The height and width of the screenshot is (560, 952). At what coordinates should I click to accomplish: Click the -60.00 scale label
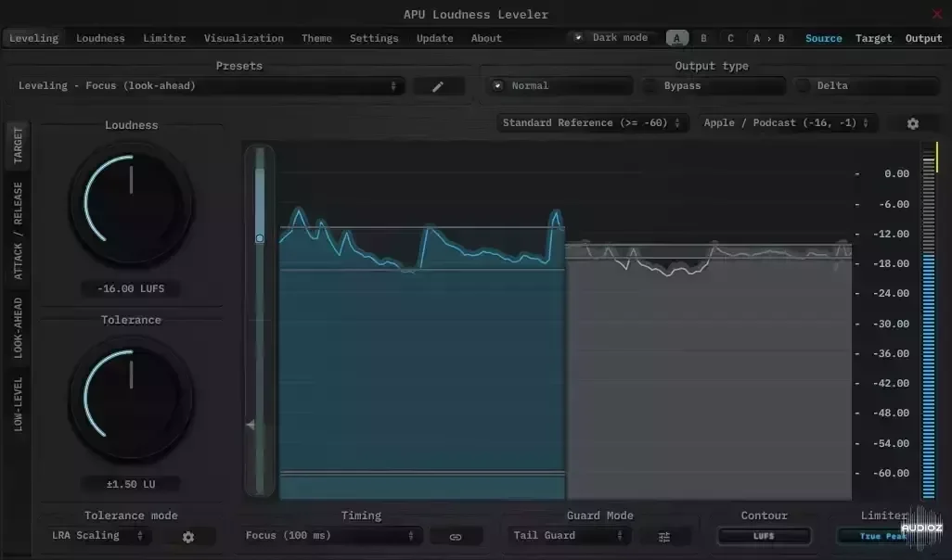(891, 473)
